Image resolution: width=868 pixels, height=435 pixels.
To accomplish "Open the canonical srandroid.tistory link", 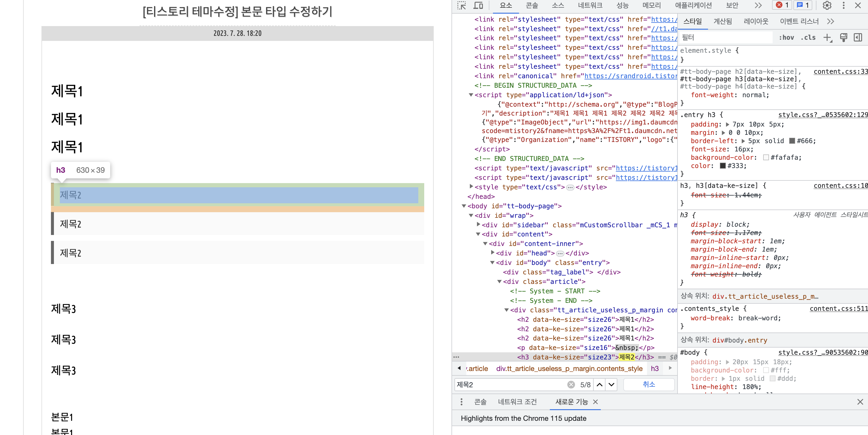I will (x=630, y=76).
